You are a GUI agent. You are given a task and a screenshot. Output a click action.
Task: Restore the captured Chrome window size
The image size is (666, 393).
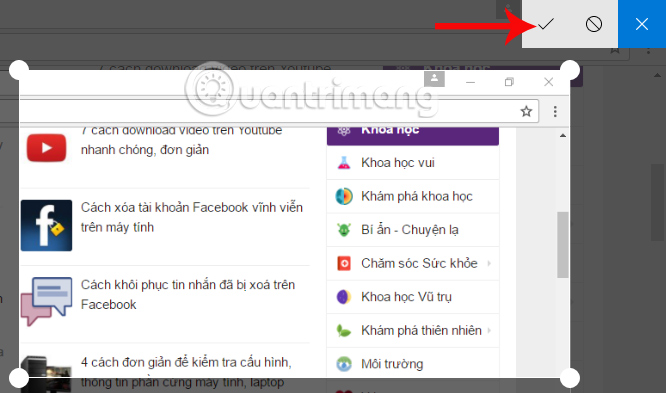509,82
